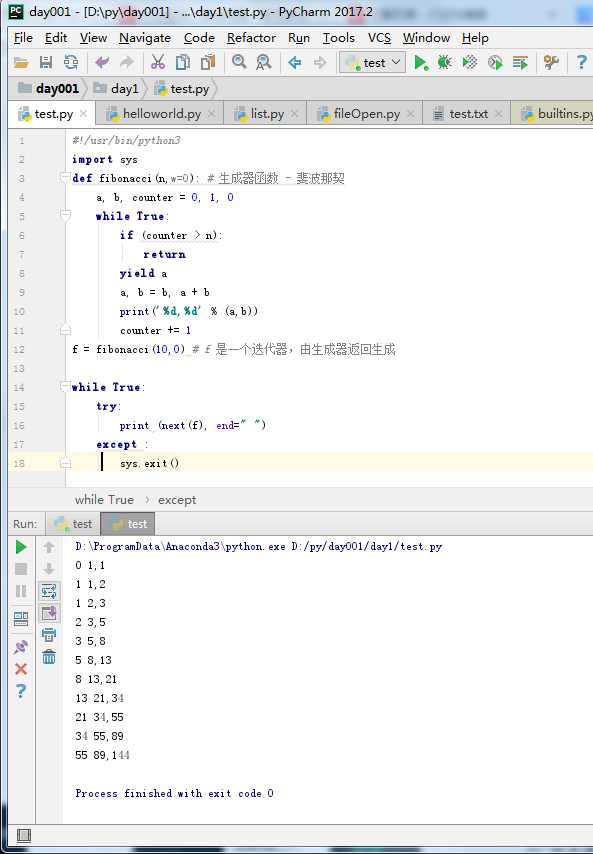Click the Run panel layout icon
Viewport: 593px width, 854px height.
tap(21, 619)
